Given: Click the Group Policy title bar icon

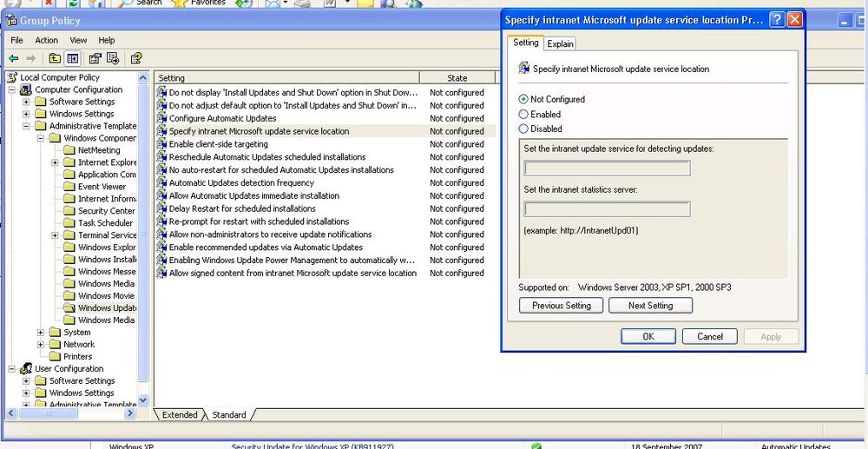Looking at the screenshot, I should pyautogui.click(x=11, y=21).
